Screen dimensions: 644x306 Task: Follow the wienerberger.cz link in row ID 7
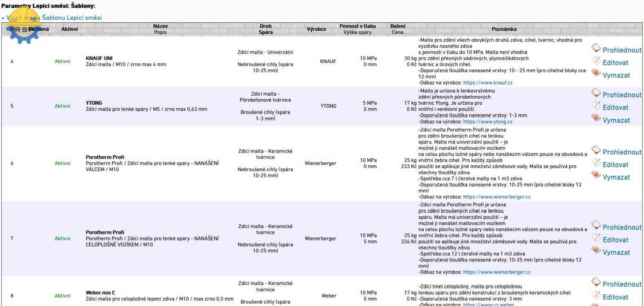pyautogui.click(x=497, y=272)
